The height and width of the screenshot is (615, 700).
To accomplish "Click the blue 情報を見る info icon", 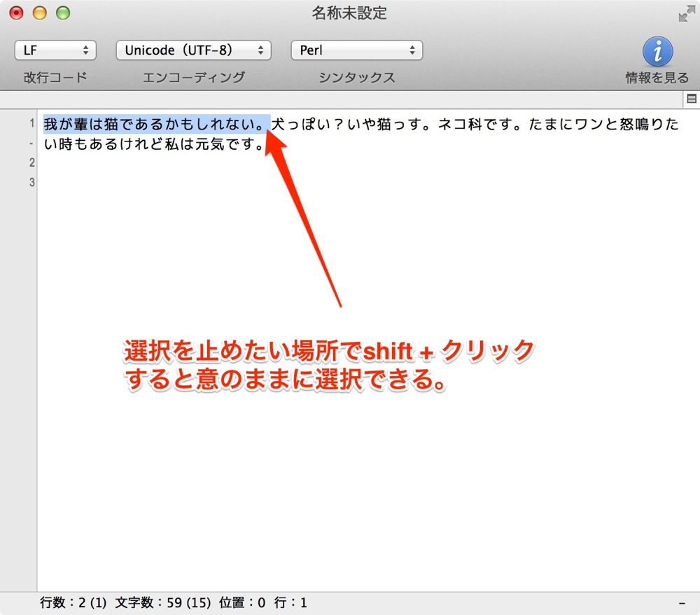I will click(657, 51).
